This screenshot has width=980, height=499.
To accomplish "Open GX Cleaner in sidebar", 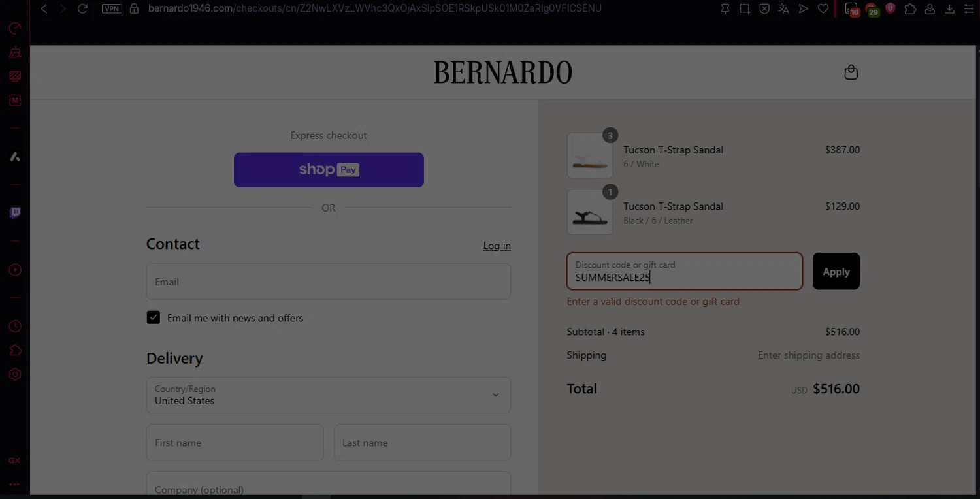I will click(15, 52).
